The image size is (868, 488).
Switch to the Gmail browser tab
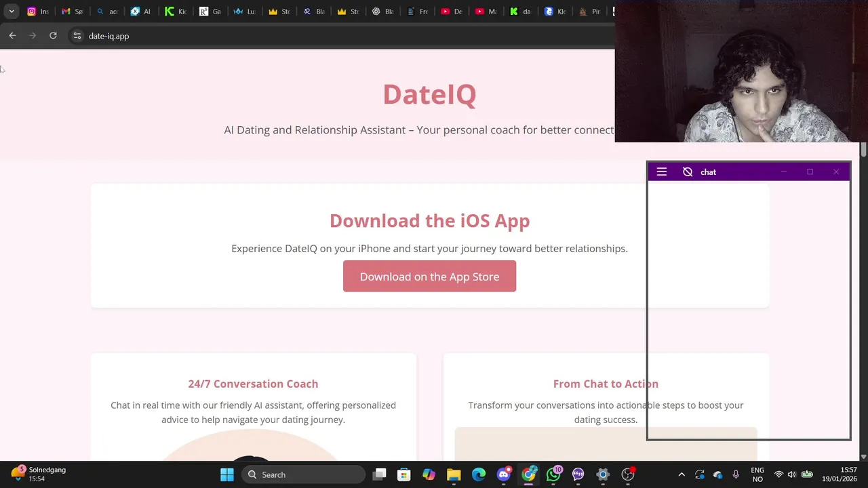point(72,12)
